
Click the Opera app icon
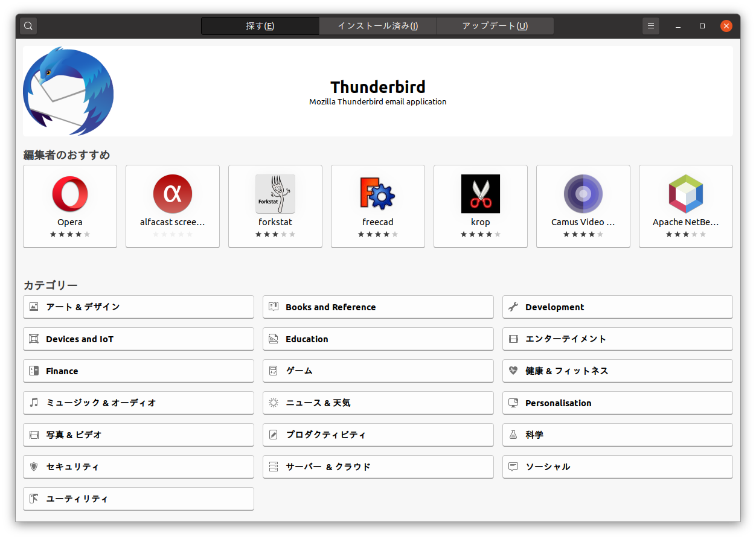click(x=70, y=194)
